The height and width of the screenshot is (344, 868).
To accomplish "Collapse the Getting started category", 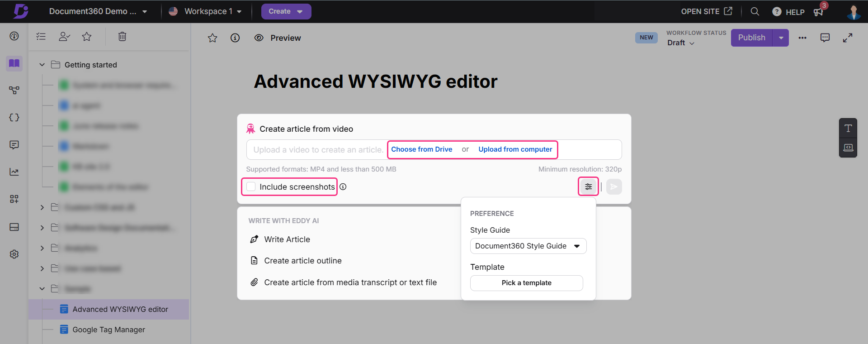I will coord(42,65).
